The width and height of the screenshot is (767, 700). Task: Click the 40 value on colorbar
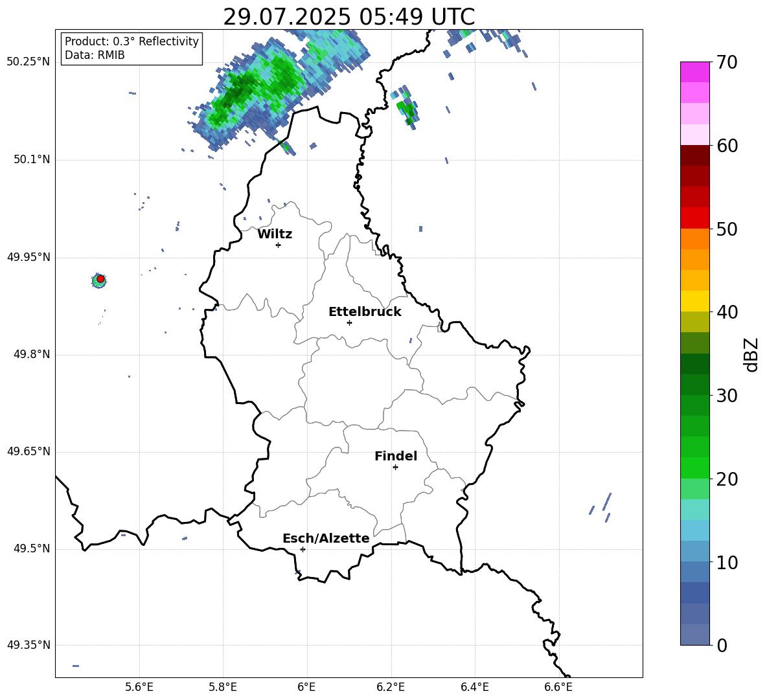[x=727, y=312]
